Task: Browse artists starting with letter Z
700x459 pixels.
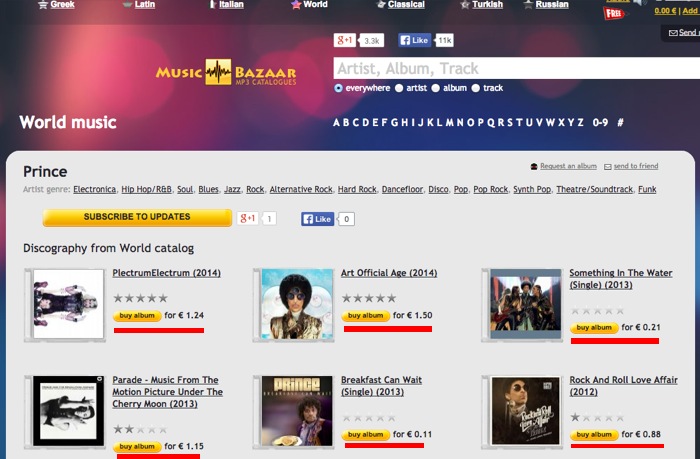Action: pyautogui.click(x=580, y=122)
